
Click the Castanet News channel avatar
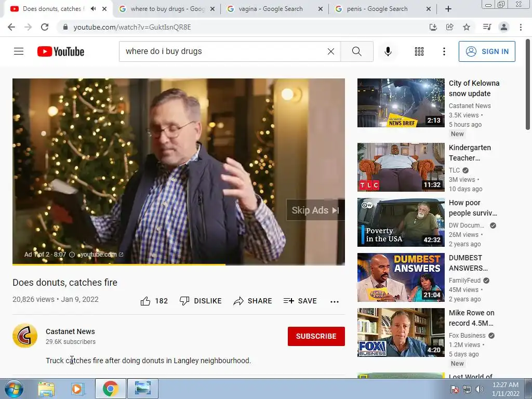[x=25, y=336]
